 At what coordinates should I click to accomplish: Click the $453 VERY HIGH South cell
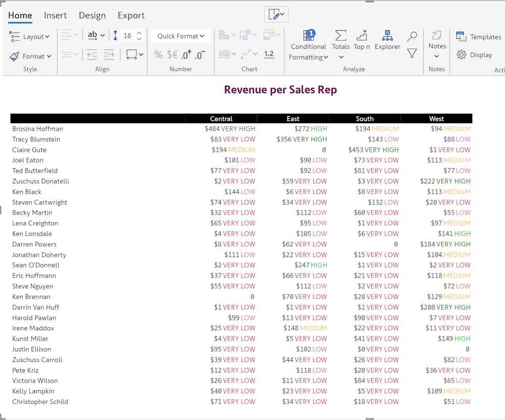[x=373, y=150]
